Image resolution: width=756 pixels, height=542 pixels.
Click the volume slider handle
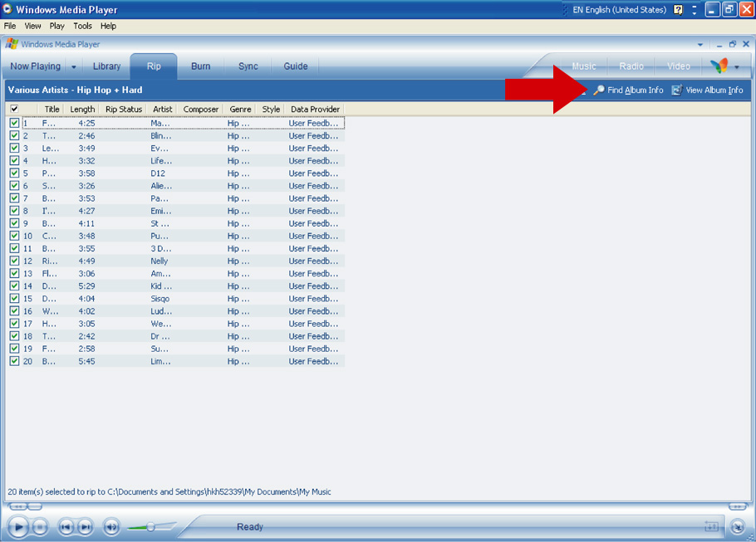(x=151, y=527)
